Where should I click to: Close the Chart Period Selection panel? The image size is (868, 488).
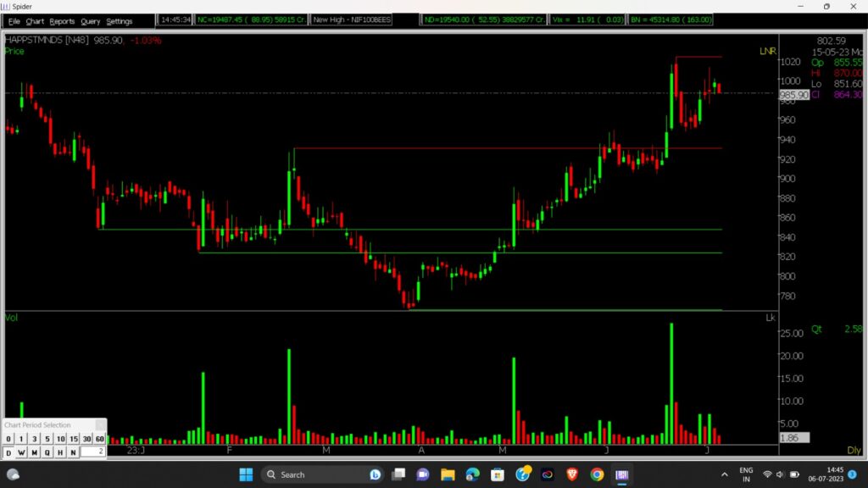(x=100, y=425)
